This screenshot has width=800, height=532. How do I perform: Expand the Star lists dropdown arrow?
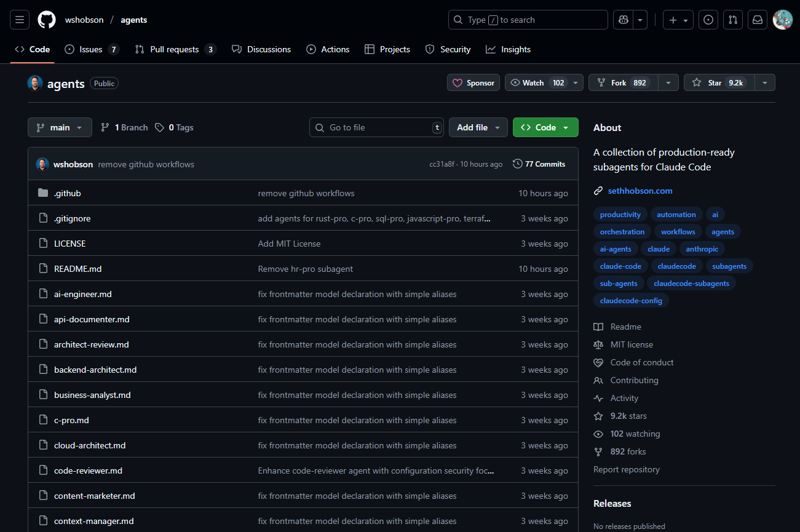tap(764, 82)
